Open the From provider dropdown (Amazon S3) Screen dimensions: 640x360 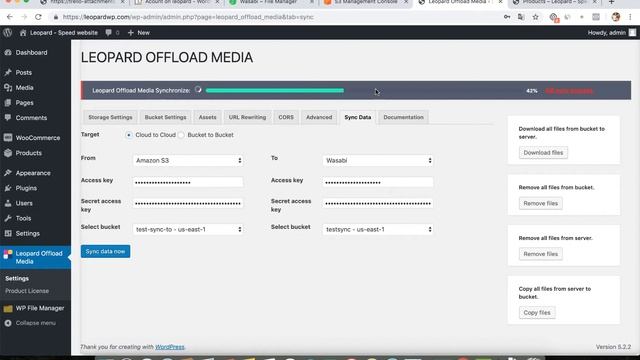(188, 160)
